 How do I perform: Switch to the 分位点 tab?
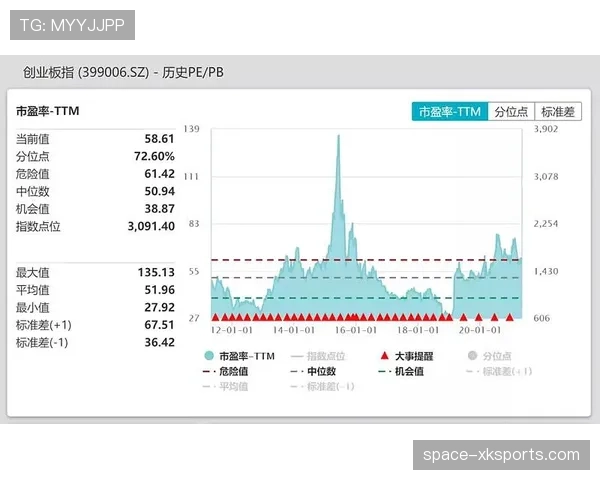pyautogui.click(x=511, y=112)
